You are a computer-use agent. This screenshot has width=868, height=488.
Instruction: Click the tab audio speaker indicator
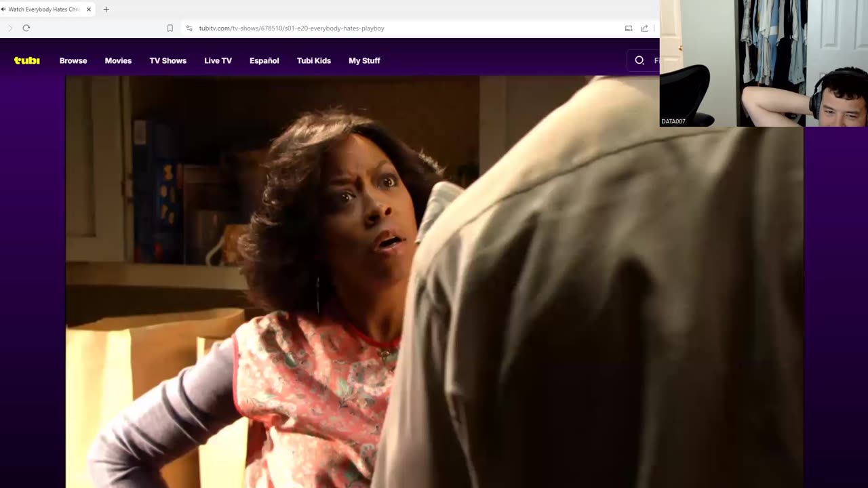click(3, 9)
